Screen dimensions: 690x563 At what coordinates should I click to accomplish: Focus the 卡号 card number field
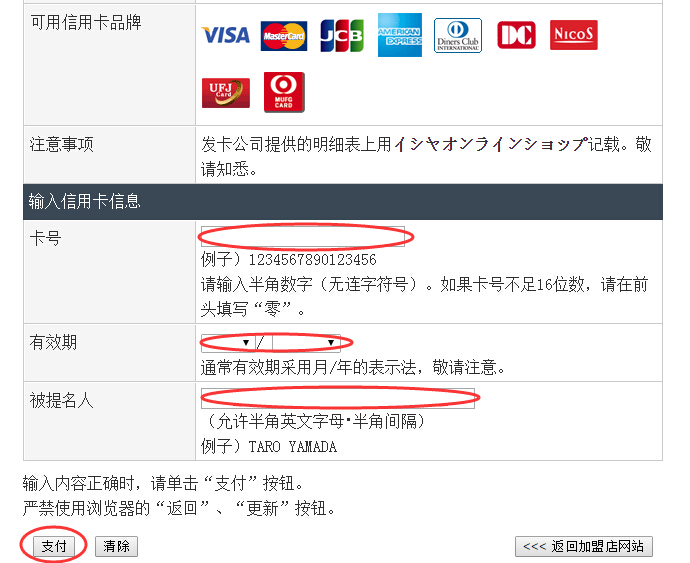pos(303,237)
